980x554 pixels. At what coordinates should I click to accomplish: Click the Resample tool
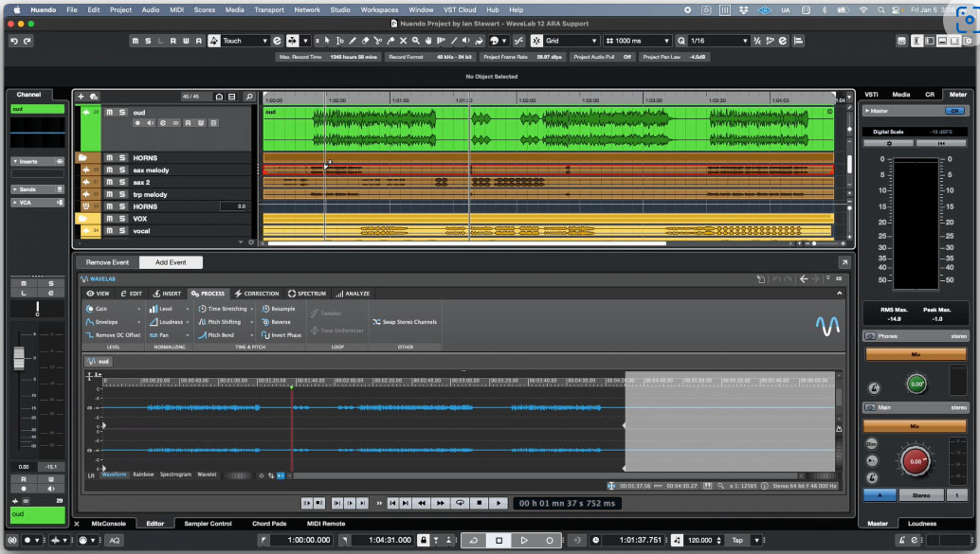click(279, 309)
